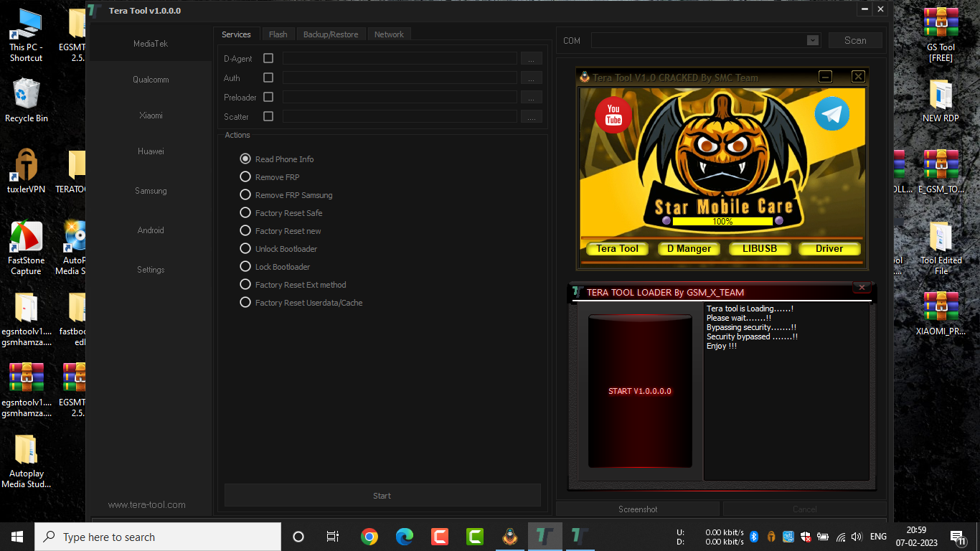Open Chrome from the taskbar
This screenshot has height=551, width=980.
point(369,537)
